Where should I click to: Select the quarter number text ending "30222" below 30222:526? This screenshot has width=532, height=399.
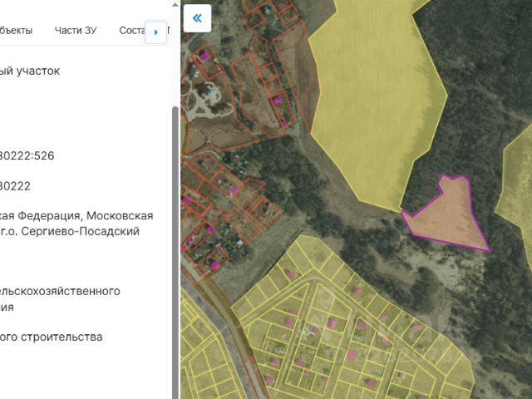15,186
